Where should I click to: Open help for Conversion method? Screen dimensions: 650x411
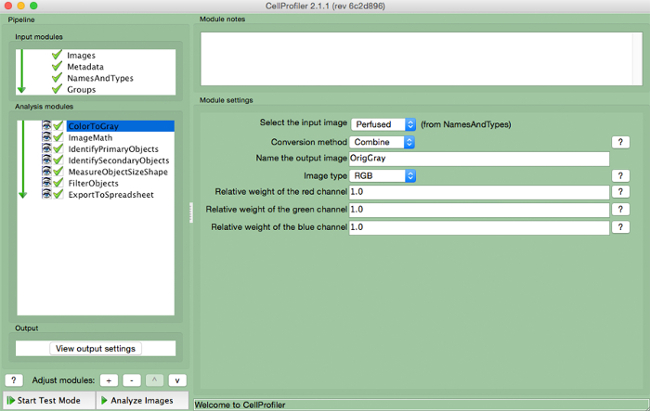click(x=621, y=143)
